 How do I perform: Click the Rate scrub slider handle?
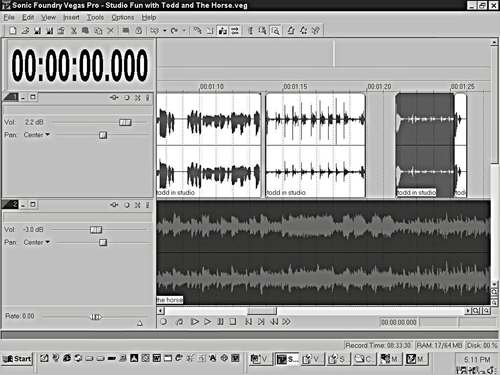pyautogui.click(x=96, y=317)
